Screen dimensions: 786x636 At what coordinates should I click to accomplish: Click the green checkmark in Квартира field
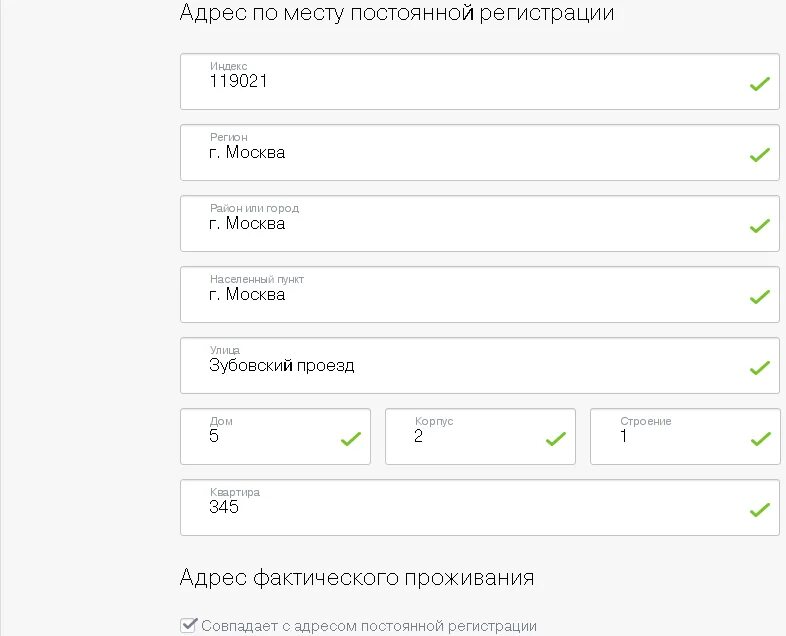pos(759,510)
